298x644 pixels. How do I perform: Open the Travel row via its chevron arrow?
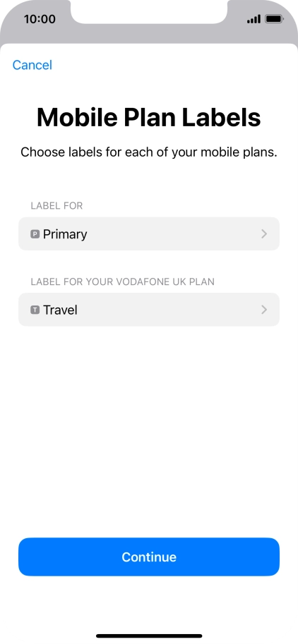tap(264, 310)
